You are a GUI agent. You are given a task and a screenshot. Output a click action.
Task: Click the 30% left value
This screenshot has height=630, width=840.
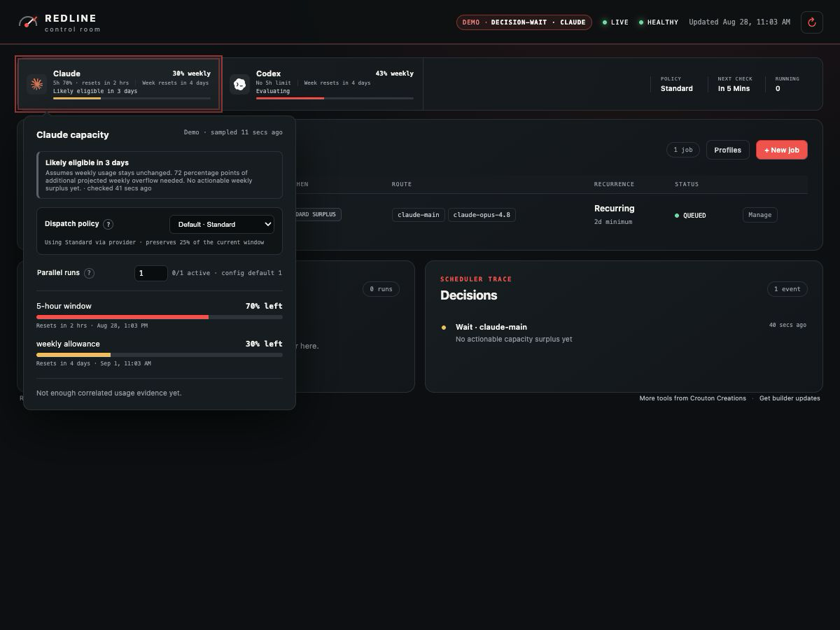[264, 344]
